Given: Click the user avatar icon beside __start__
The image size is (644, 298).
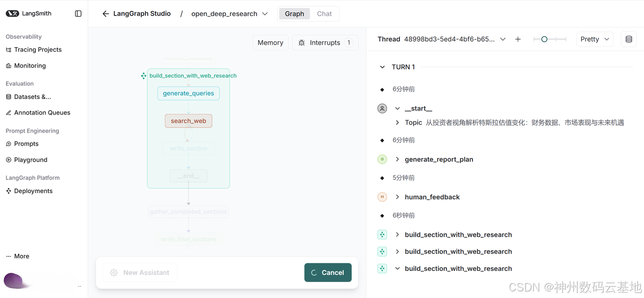Looking at the screenshot, I should (x=382, y=109).
